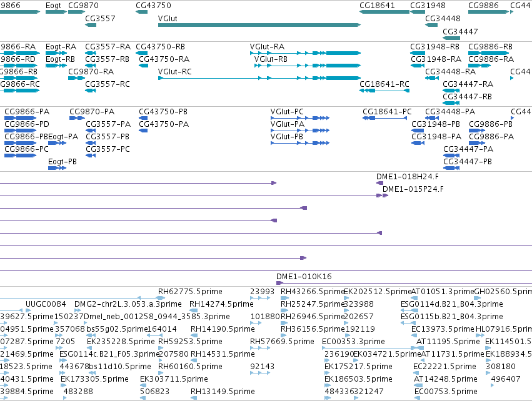Click the VGlut gene label
This screenshot has height=401, width=532.
point(168,18)
